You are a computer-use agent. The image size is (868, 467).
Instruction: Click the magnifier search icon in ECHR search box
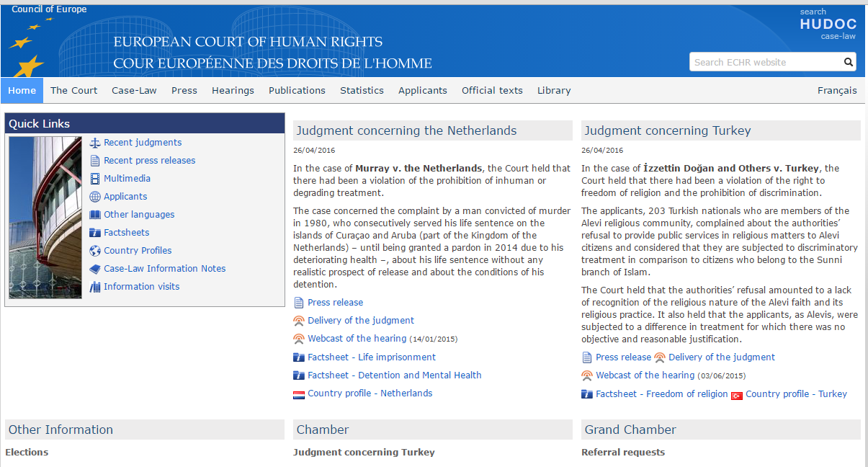[x=849, y=62]
